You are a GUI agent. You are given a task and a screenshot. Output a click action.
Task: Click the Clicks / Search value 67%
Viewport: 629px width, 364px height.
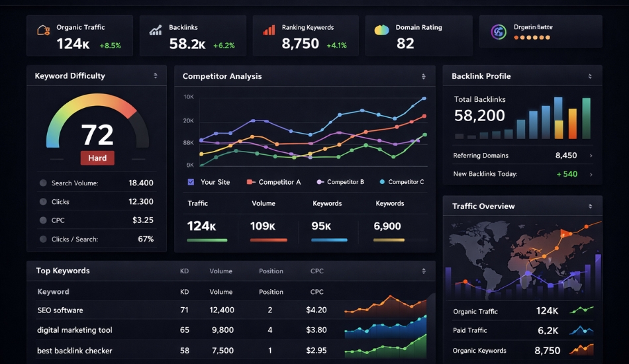[x=146, y=239]
